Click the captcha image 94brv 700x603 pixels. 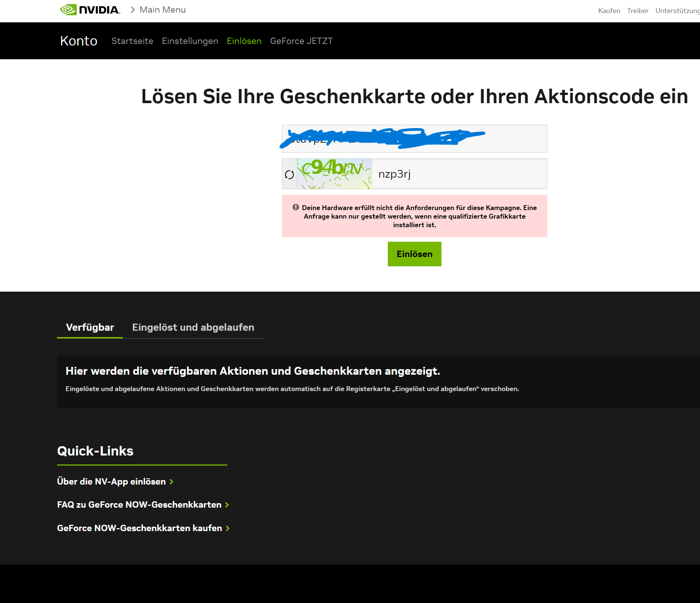coord(334,174)
